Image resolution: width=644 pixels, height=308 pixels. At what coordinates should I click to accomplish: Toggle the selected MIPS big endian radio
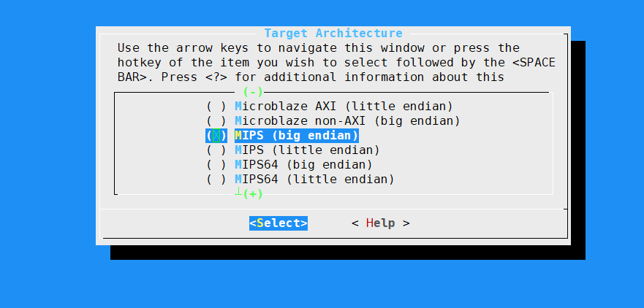216,136
